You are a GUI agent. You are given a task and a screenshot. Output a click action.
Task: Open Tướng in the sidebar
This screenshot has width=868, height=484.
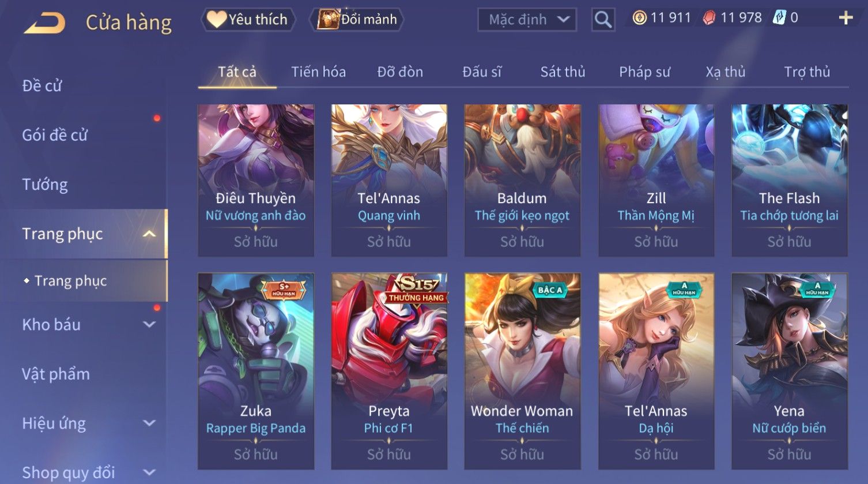coord(45,185)
